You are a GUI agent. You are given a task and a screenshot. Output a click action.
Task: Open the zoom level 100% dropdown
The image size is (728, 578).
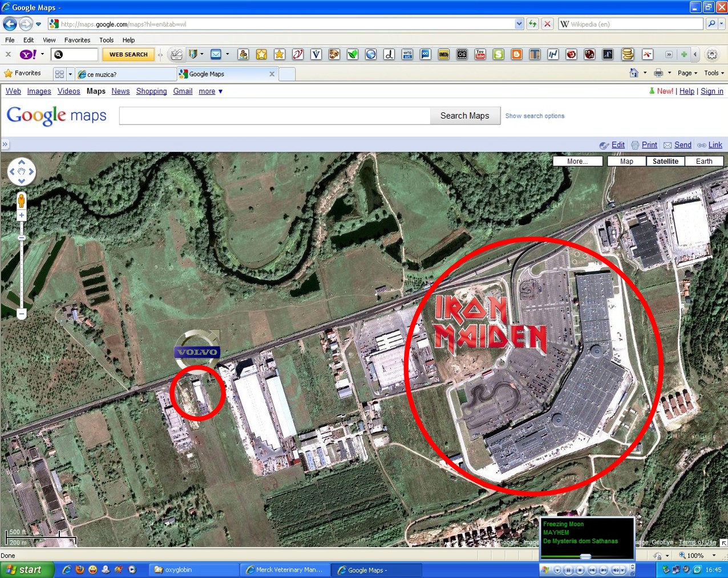[714, 555]
